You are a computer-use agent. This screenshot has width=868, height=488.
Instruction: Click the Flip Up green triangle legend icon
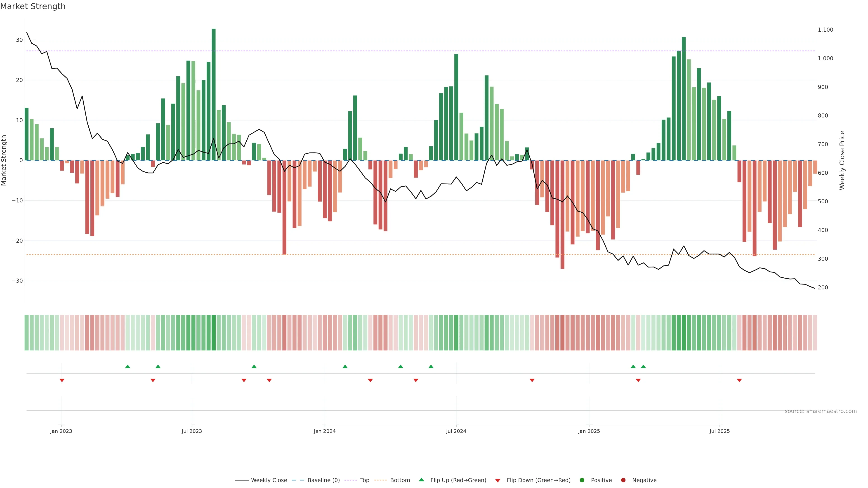pyautogui.click(x=421, y=480)
